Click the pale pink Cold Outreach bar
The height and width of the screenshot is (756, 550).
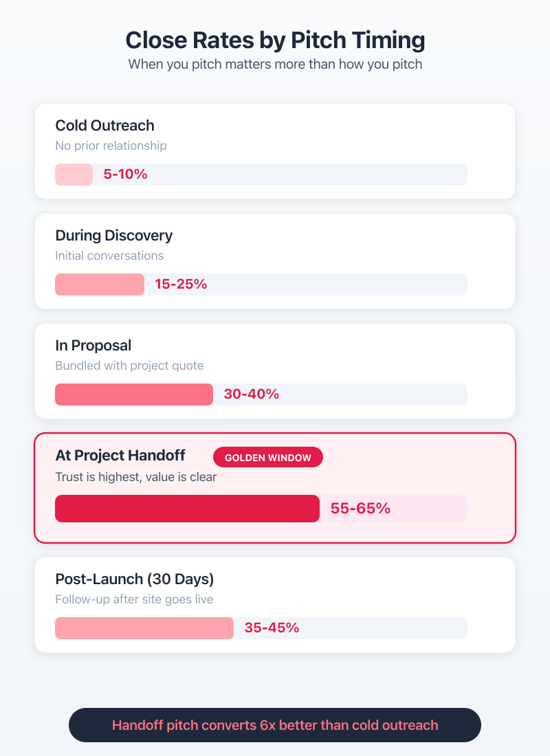pos(74,175)
